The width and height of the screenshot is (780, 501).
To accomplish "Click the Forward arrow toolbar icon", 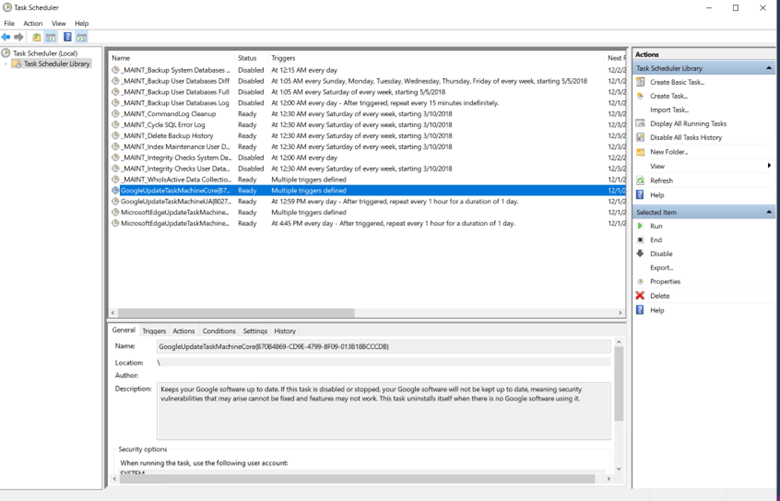I will [x=19, y=37].
